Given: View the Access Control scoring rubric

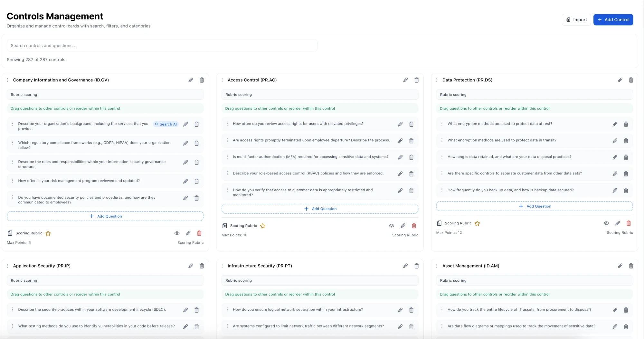Looking at the screenshot, I should pos(392,226).
